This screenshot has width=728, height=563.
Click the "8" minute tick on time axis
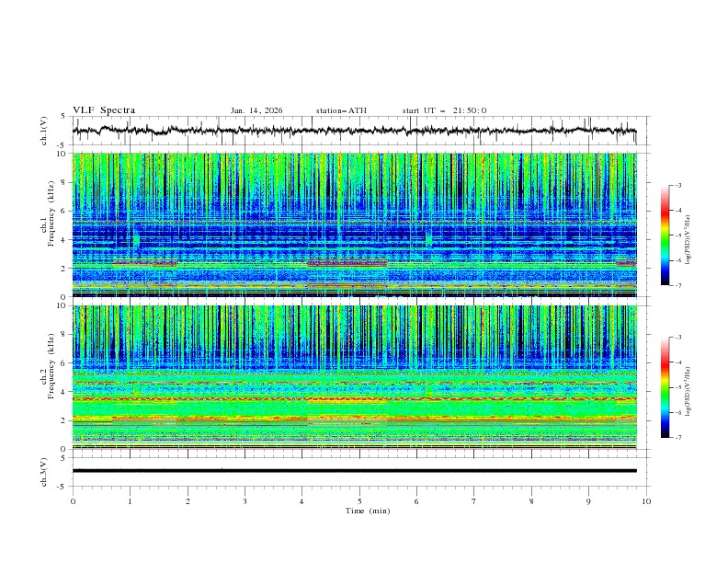coord(531,501)
